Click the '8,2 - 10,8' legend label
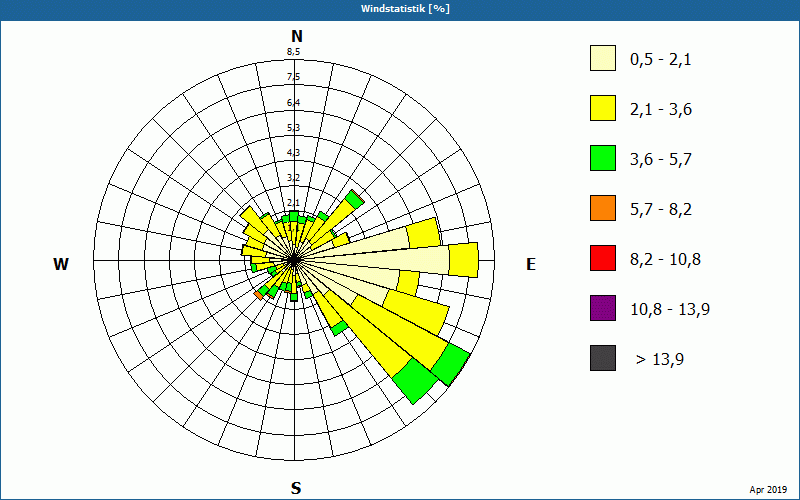 coord(665,260)
